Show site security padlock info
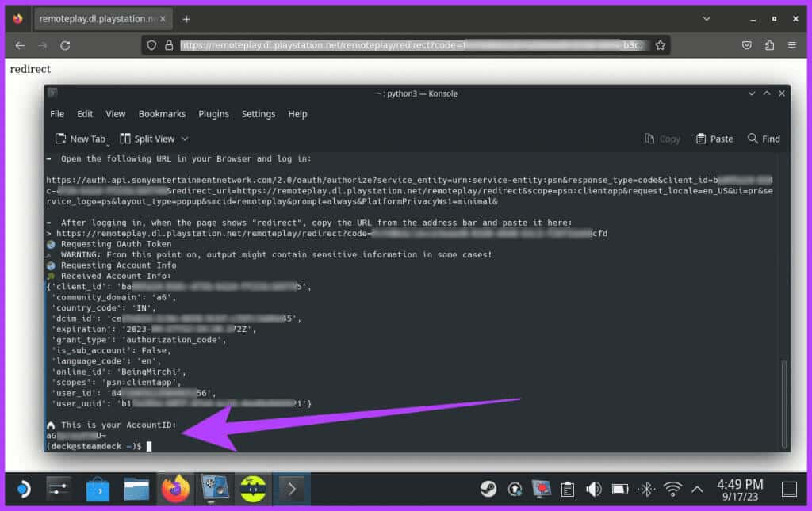The image size is (812, 511). [x=169, y=45]
